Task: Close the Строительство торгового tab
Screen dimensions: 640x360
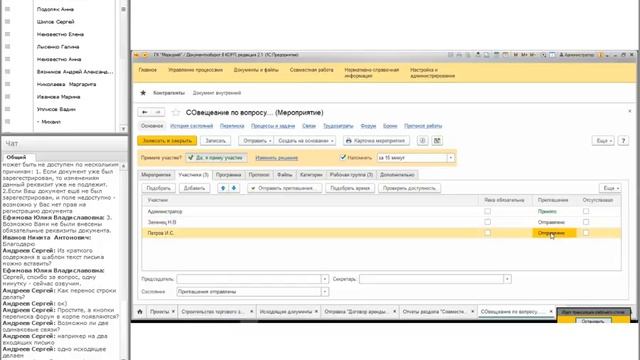Action: (x=251, y=311)
